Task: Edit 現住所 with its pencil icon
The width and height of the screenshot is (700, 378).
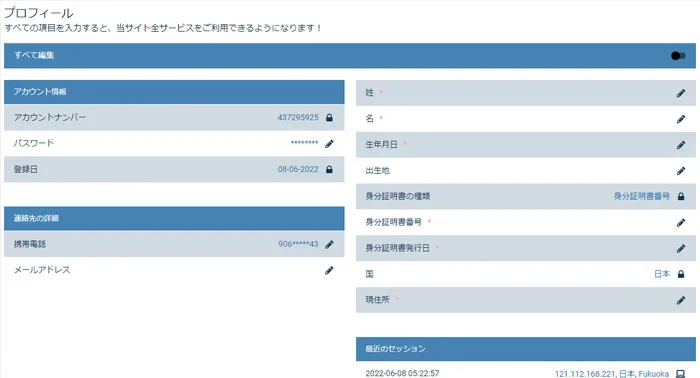Action: (681, 300)
